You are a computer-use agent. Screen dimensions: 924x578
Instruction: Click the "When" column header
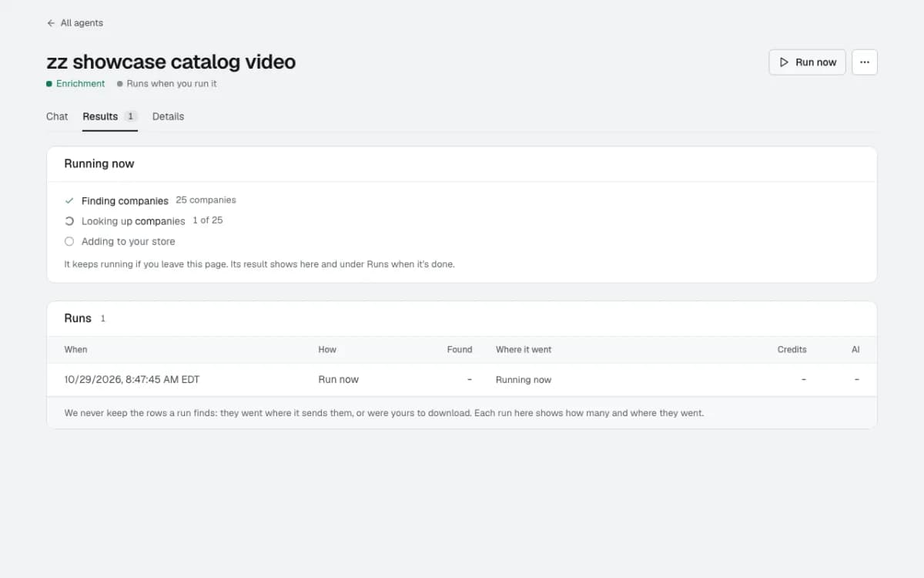click(75, 349)
